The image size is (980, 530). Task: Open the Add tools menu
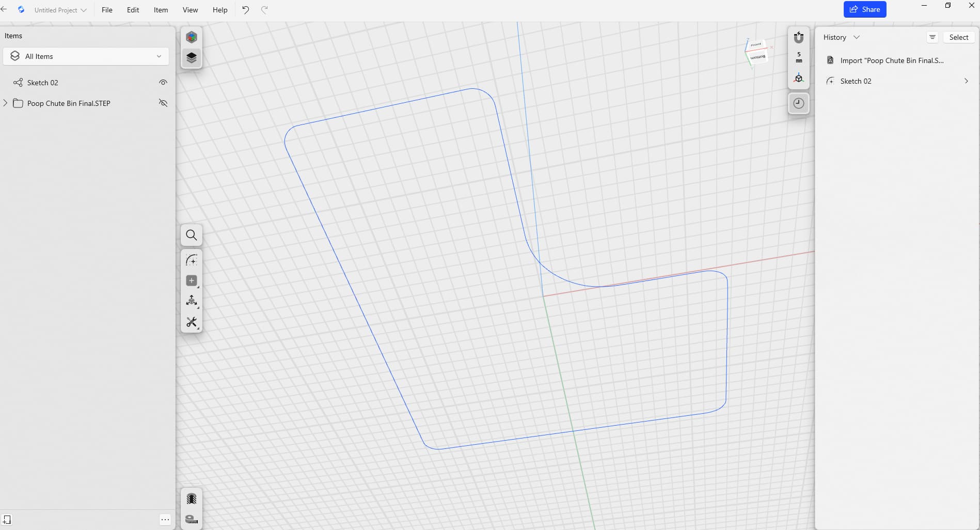coord(192,280)
